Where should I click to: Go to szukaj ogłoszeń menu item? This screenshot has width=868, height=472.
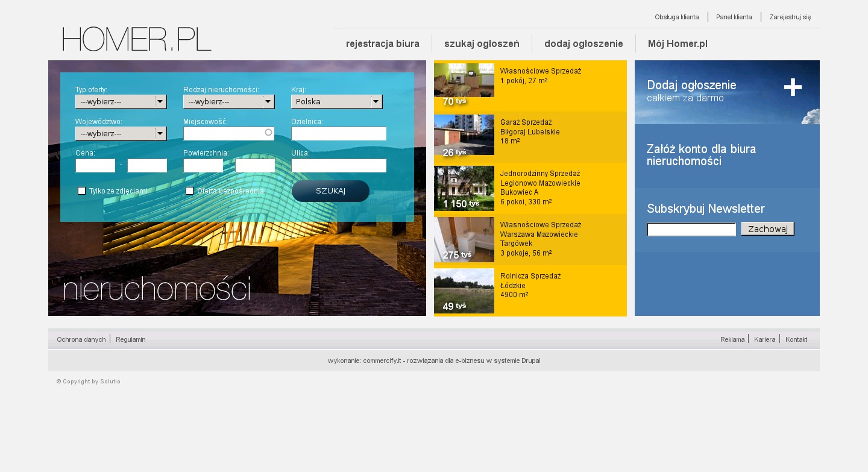pyautogui.click(x=482, y=43)
